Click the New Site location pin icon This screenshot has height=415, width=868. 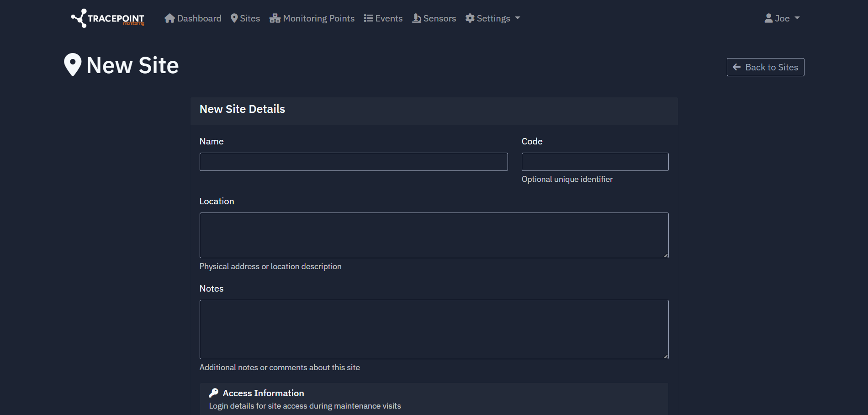73,64
